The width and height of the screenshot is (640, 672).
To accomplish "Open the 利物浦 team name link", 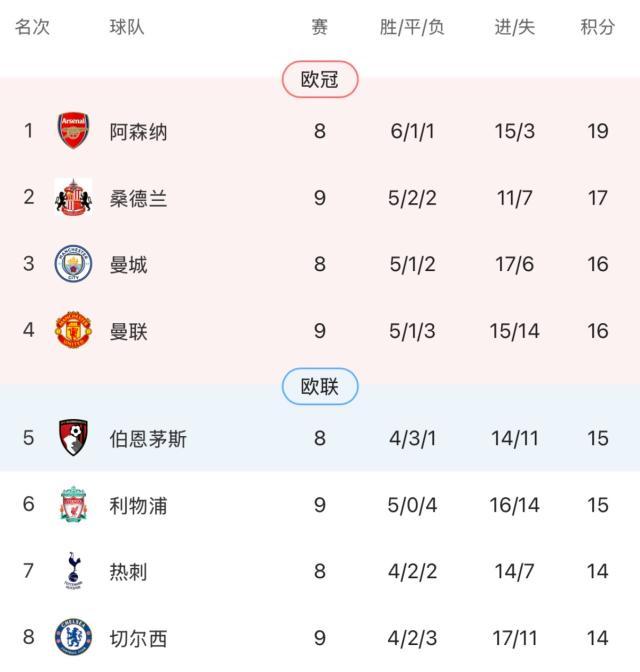I will click(x=138, y=505).
